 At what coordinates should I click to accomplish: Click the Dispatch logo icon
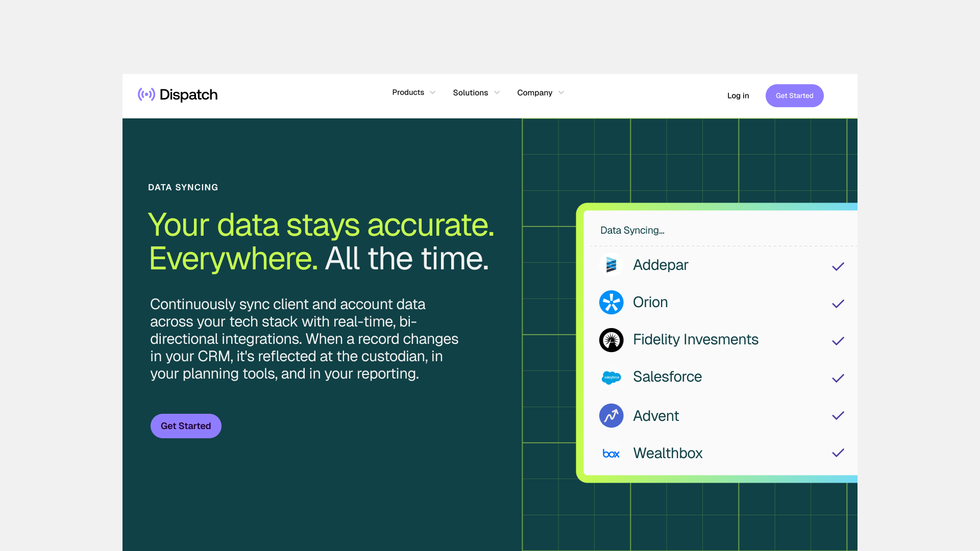(146, 94)
